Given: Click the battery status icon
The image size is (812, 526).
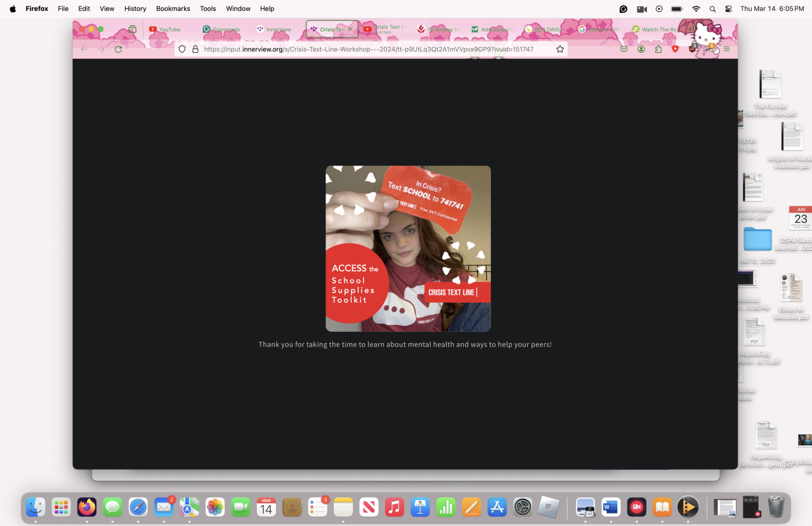Looking at the screenshot, I should coord(677,9).
